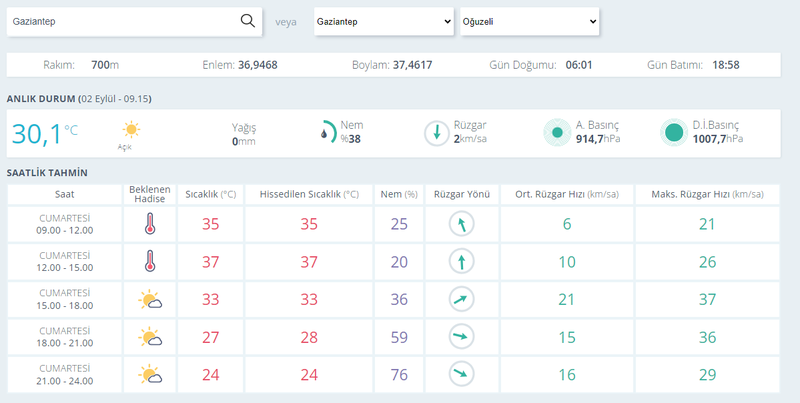
Task: Click partly cloudy icon for 18.00 - 21.00
Action: pos(150,337)
